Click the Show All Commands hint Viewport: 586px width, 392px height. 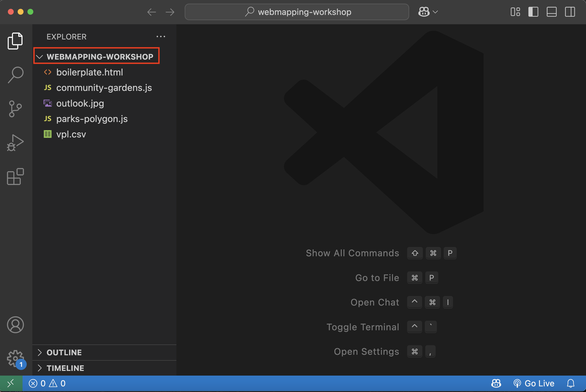coord(353,253)
